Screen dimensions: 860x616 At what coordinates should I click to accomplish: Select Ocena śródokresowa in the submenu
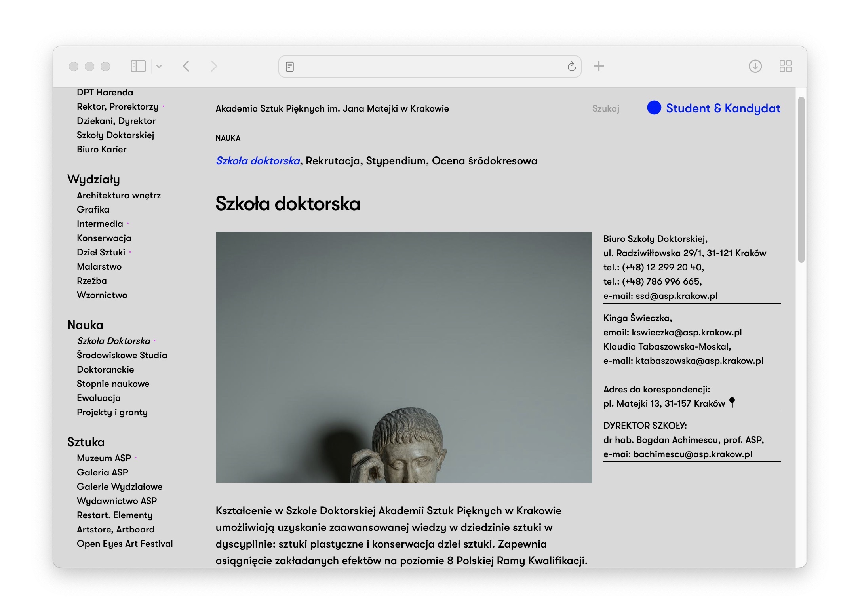tap(484, 161)
